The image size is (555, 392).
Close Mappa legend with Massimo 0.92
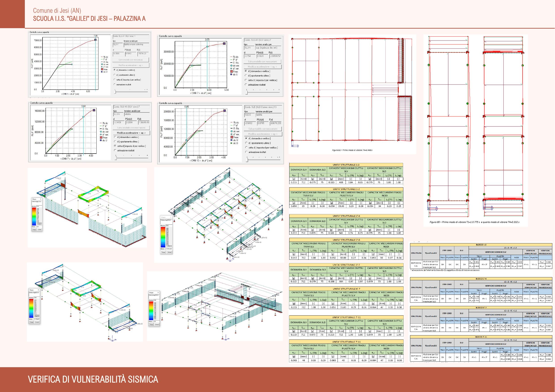pos(171,217)
